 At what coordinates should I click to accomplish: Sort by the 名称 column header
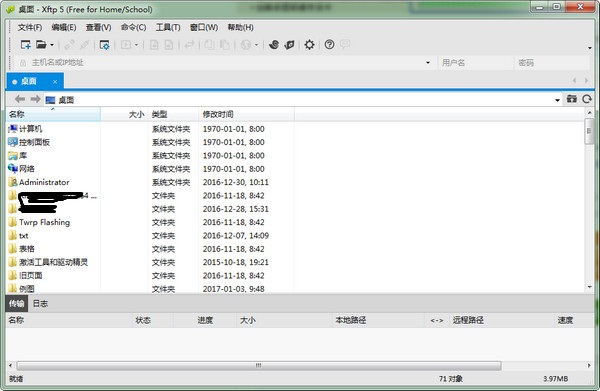[x=53, y=114]
